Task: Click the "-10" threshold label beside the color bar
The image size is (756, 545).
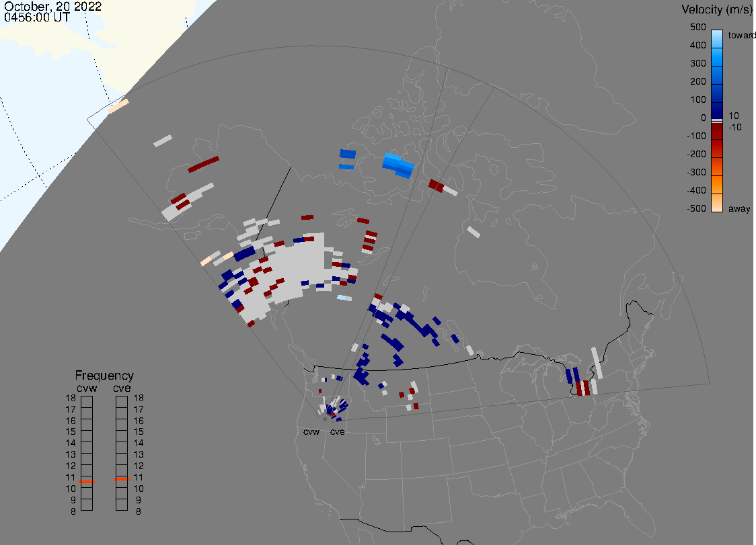Action: tap(734, 127)
